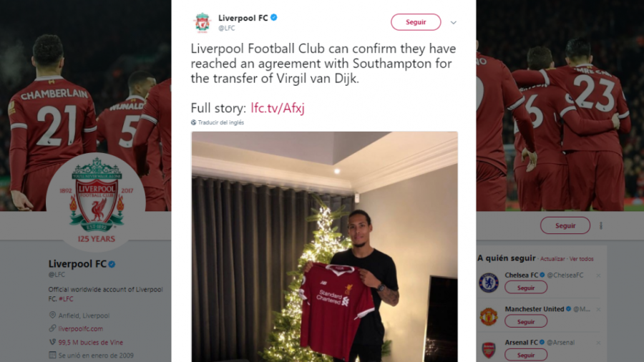Click the globe icon beside 'Traducir del inglés'
This screenshot has height=362, width=644.
tap(193, 122)
